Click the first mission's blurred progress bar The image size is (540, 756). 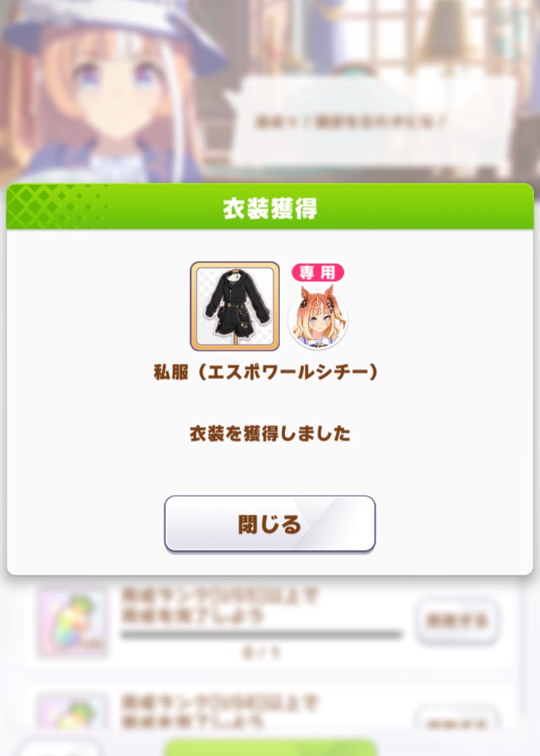pyautogui.click(x=261, y=635)
